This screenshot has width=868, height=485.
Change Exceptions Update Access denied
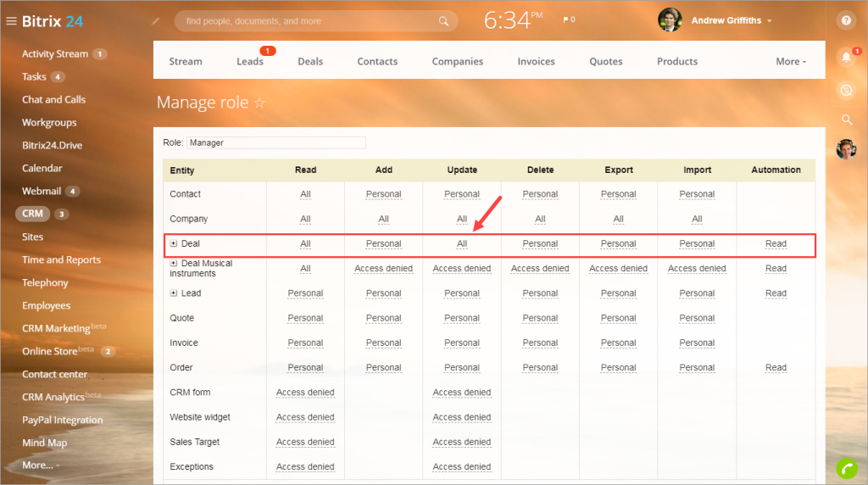point(462,466)
